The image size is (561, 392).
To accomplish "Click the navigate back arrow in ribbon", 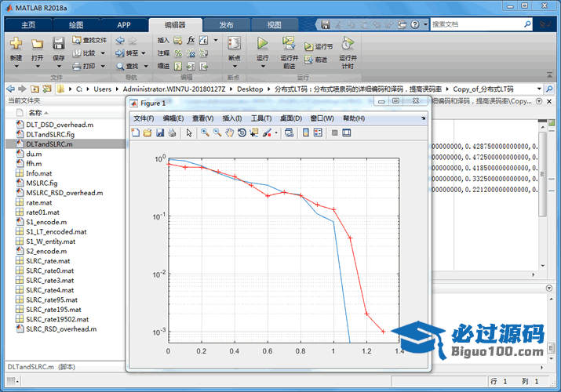I will tap(120, 40).
